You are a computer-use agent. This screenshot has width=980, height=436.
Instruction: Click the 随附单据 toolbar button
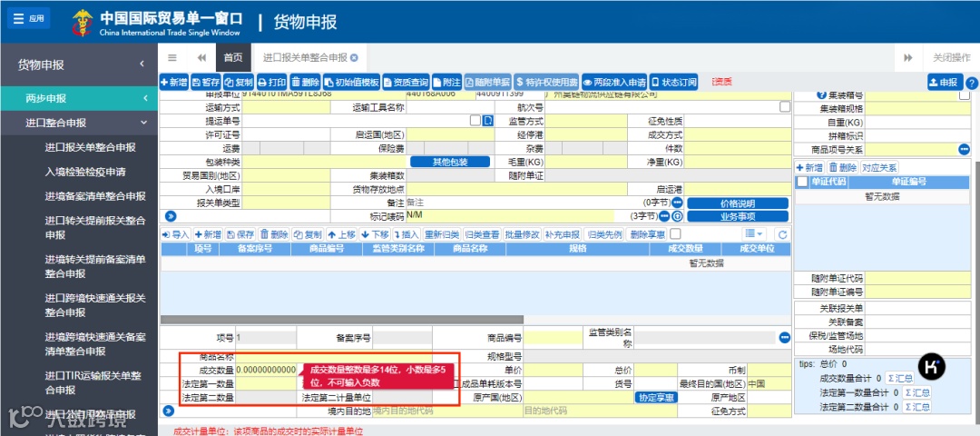(x=487, y=82)
